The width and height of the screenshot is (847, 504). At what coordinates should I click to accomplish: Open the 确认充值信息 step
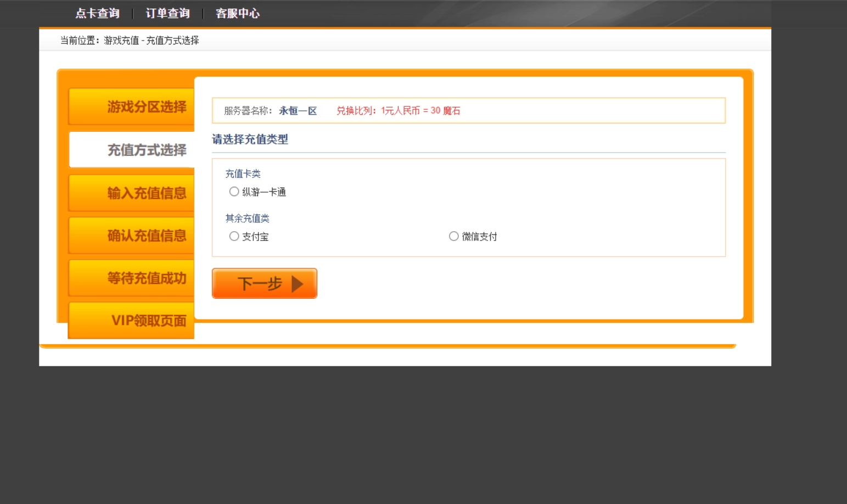coord(147,235)
